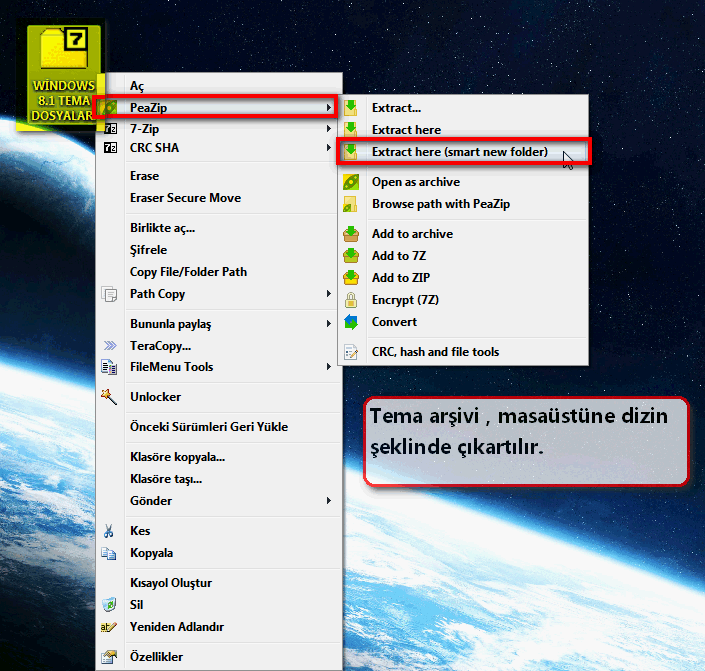Choose Add to archive
Screen dimensions: 705x671
464,234
